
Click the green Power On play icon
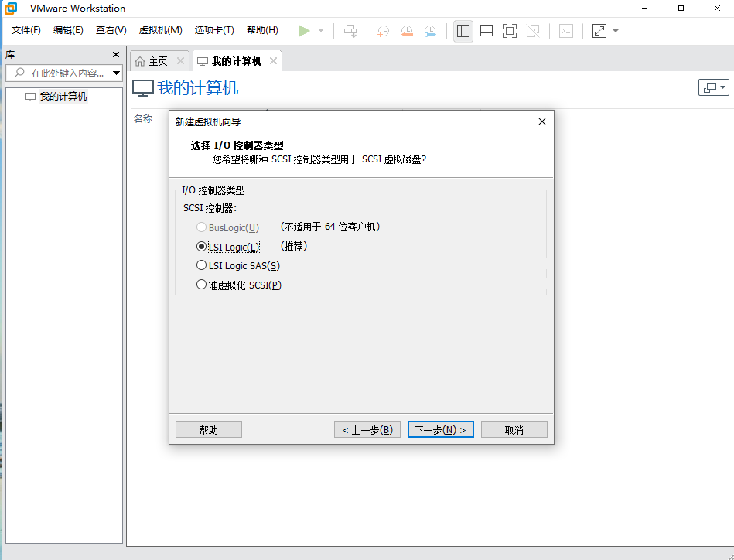(x=304, y=31)
